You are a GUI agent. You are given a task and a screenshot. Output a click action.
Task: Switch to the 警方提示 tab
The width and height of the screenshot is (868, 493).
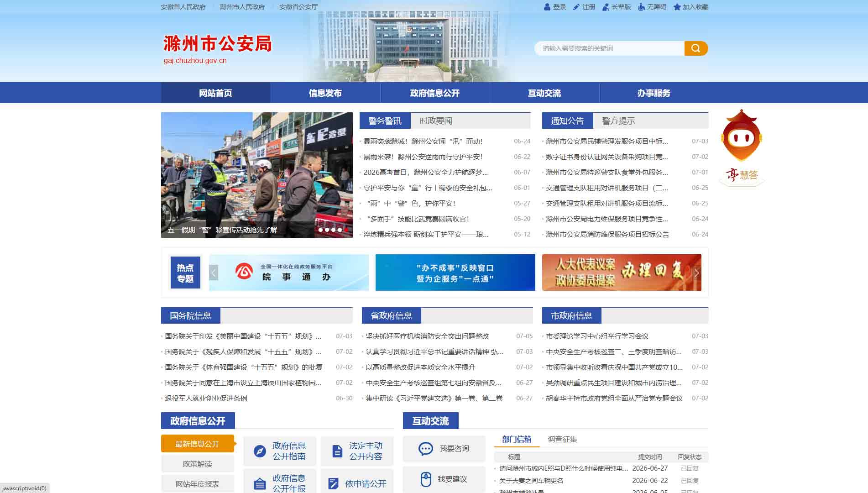point(618,121)
